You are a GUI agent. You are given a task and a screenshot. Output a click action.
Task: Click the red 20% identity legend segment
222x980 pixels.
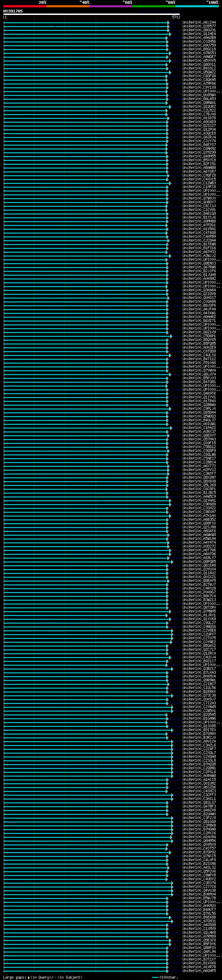(x=25, y=6)
